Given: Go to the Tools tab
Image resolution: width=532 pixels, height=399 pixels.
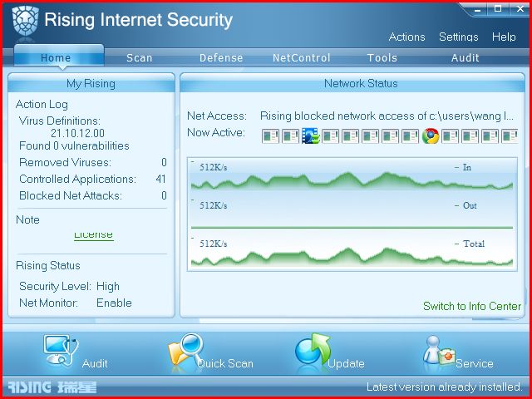Looking at the screenshot, I should [382, 58].
